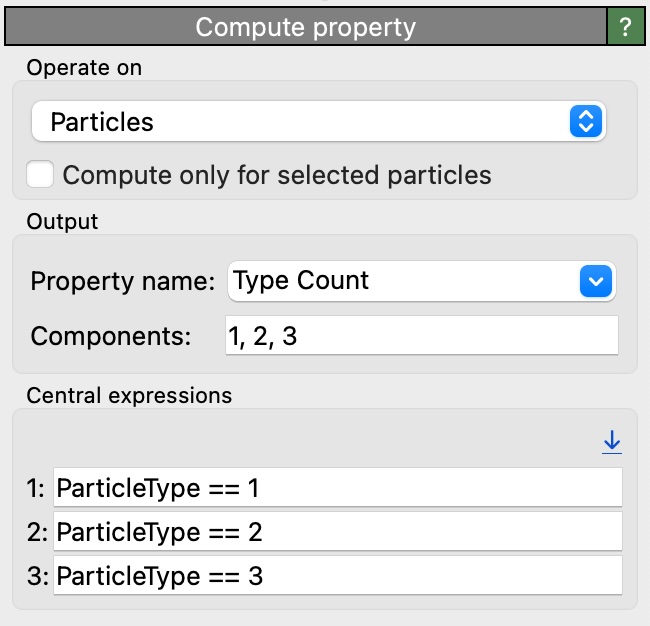
Task: Click the blue down-arrow icon above expressions
Action: click(612, 442)
